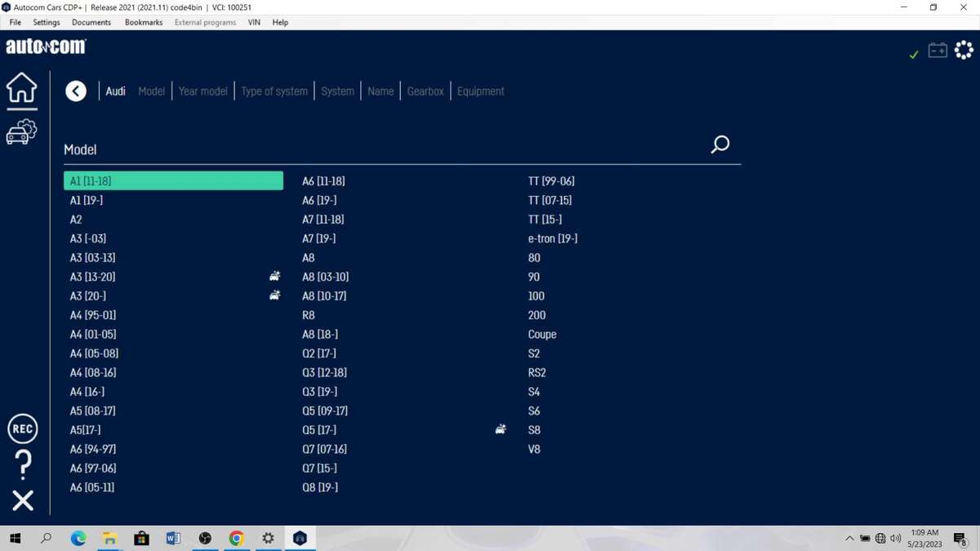Open Windows taskbar search
The image size is (980, 551).
click(47, 538)
